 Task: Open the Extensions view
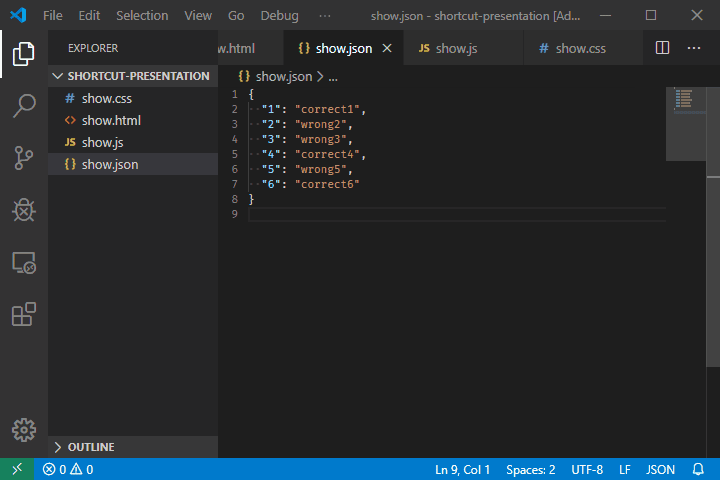[x=24, y=314]
